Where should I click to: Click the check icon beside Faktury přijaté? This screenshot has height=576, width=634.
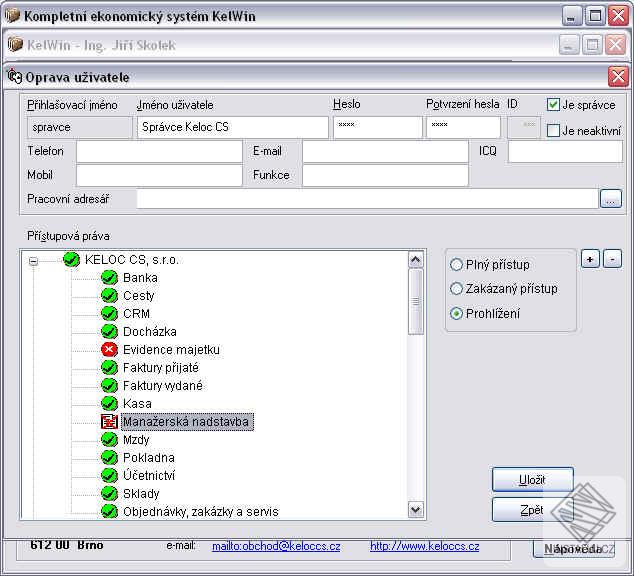point(109,367)
